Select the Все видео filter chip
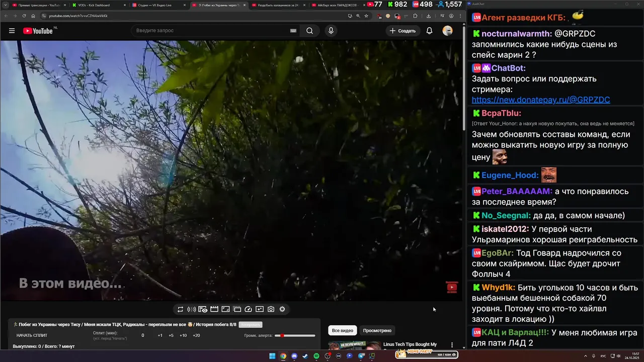Image resolution: width=644 pixels, height=362 pixels. coord(343,330)
